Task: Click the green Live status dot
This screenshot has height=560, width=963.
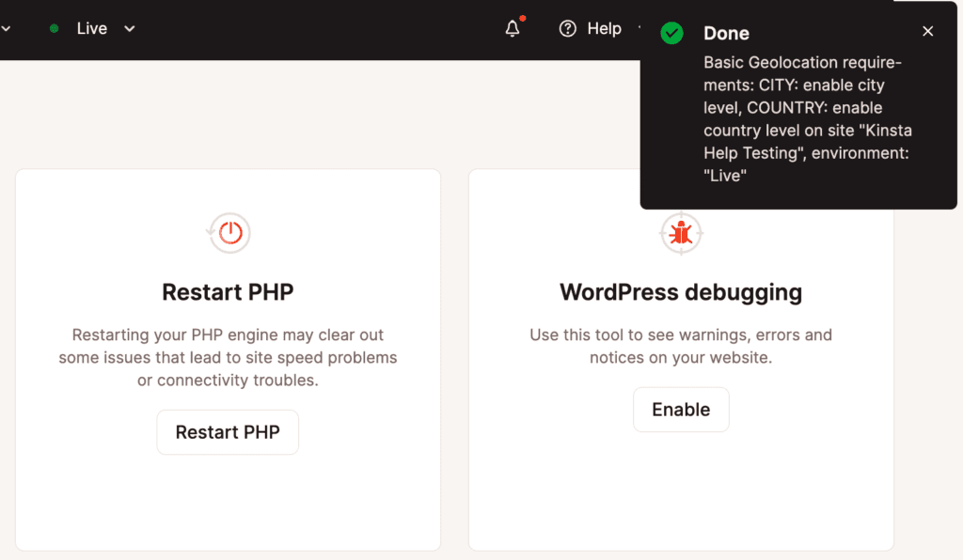Action: 54,28
